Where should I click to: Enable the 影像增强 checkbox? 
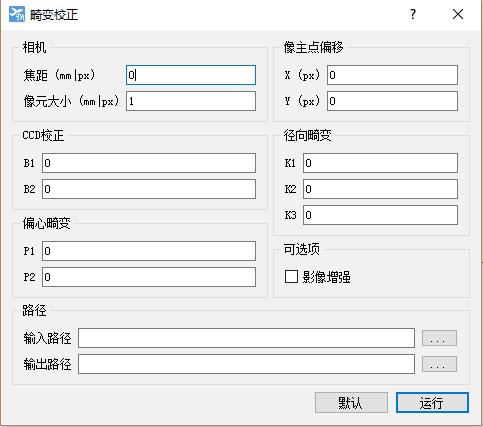pos(291,277)
